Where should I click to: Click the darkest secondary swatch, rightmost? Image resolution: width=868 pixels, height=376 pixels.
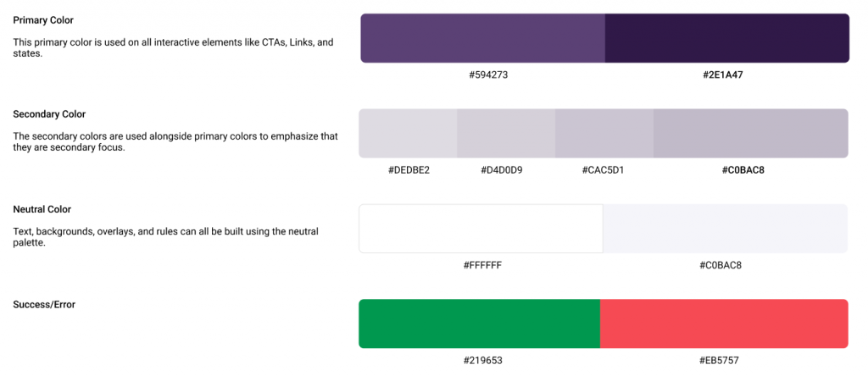coord(750,133)
